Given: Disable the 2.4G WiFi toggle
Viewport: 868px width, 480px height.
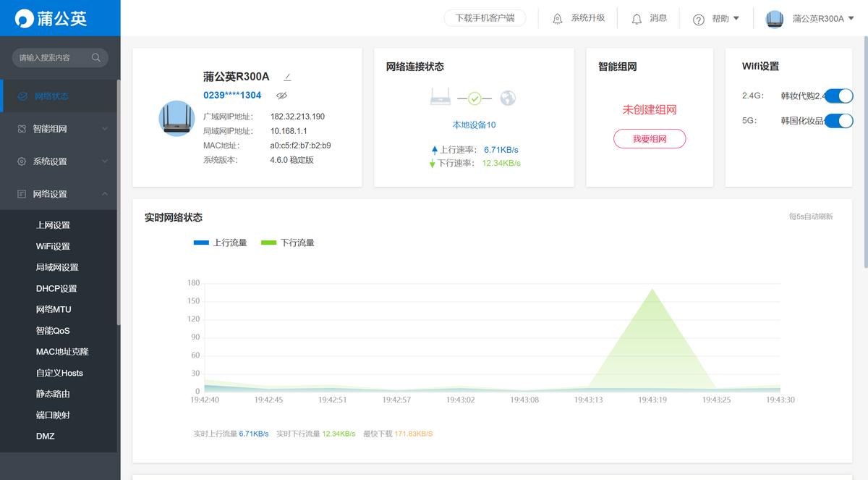Looking at the screenshot, I should (839, 95).
